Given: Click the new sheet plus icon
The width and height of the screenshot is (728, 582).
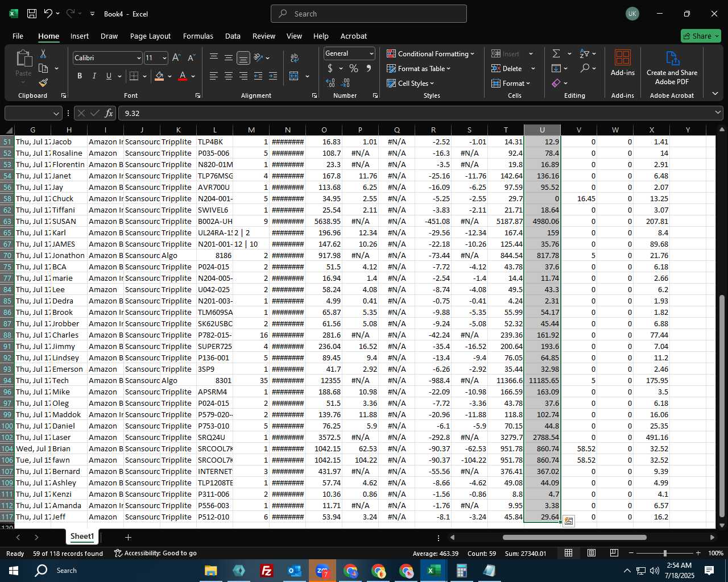Looking at the screenshot, I should click(x=128, y=537).
